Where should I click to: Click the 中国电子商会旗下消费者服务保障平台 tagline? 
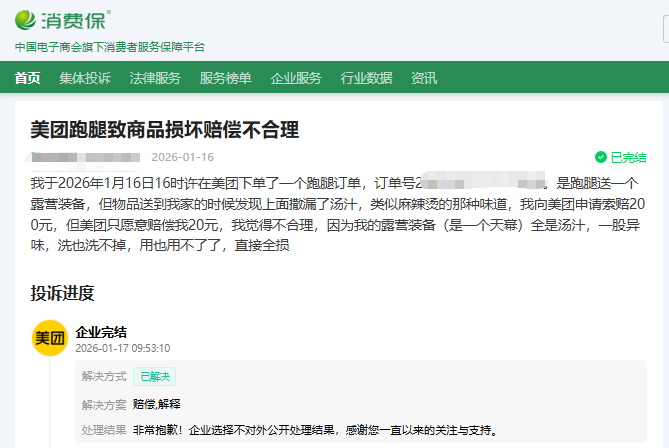click(110, 47)
